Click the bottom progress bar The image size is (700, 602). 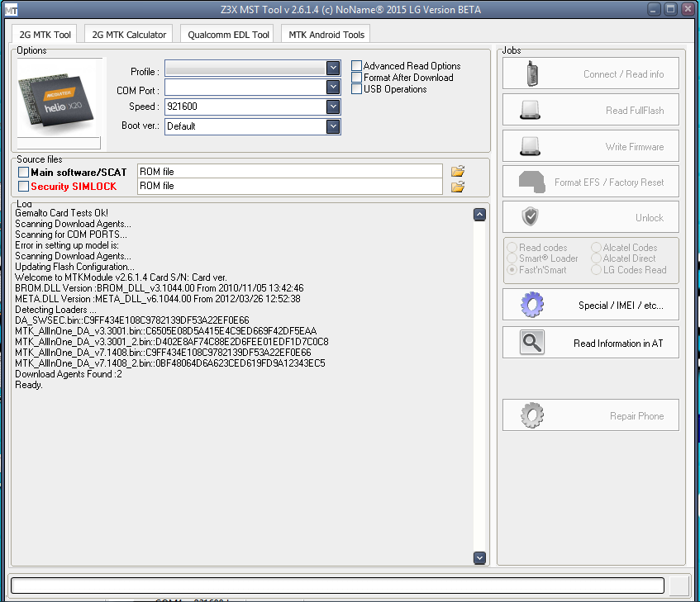point(337,585)
